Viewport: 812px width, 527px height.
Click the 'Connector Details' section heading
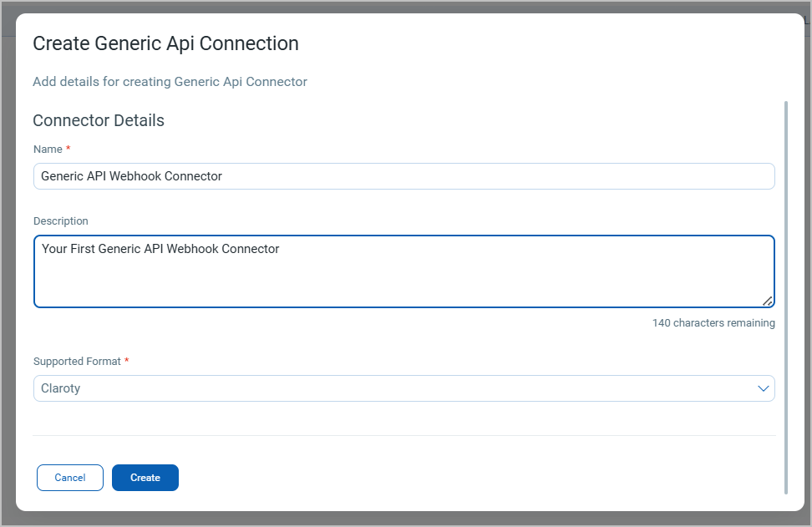(x=99, y=120)
